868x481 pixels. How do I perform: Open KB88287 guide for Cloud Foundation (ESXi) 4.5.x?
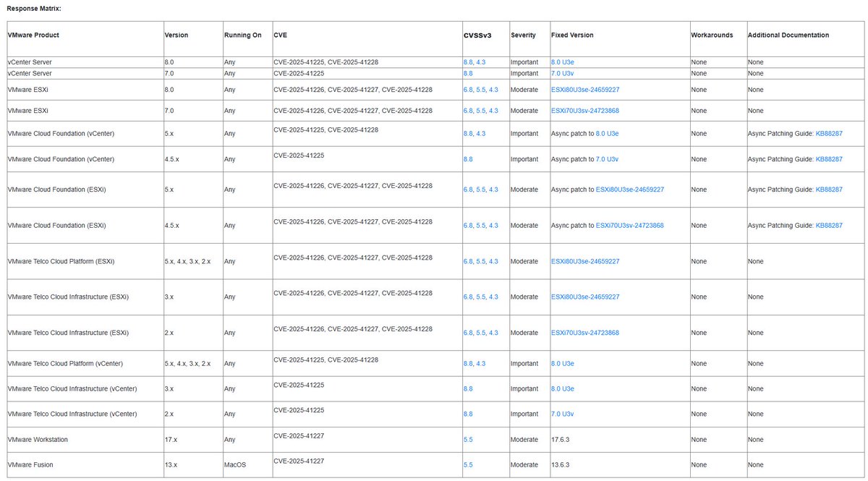point(829,226)
